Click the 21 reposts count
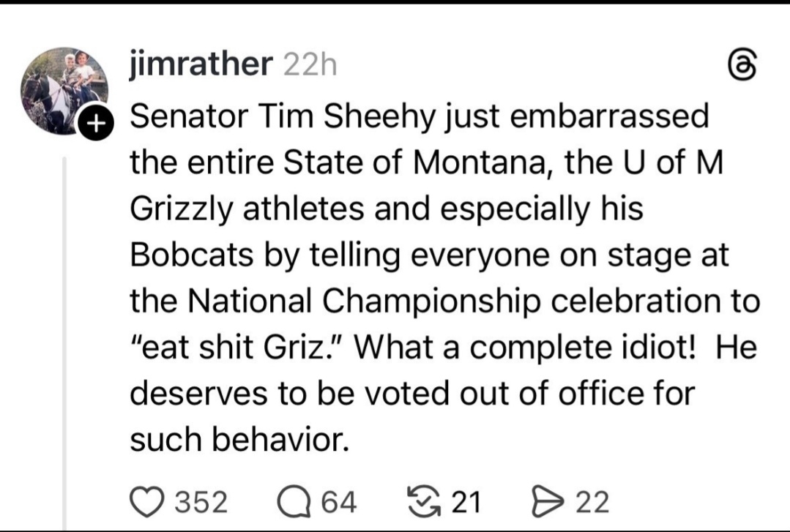Image resolution: width=790 pixels, height=532 pixels. 466,503
